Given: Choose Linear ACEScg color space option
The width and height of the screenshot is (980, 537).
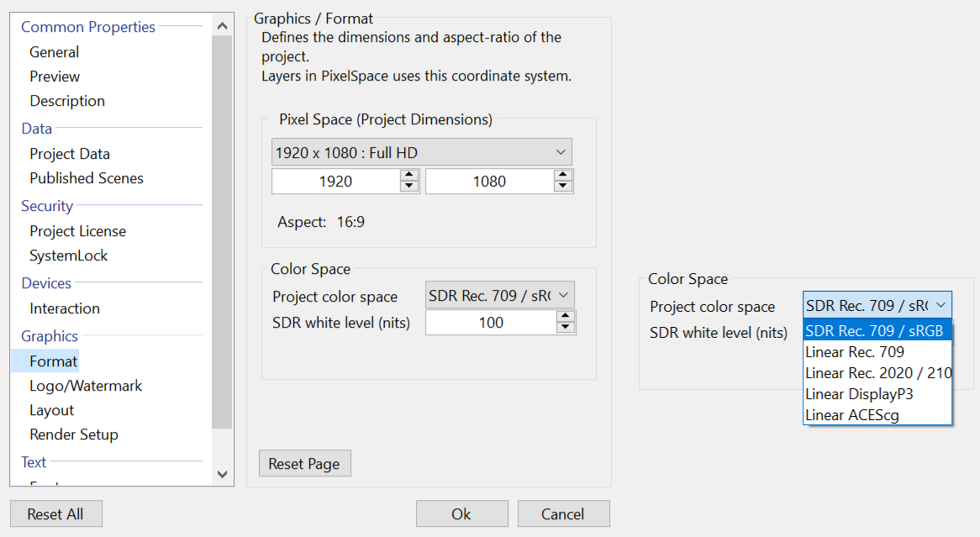Looking at the screenshot, I should click(x=852, y=415).
